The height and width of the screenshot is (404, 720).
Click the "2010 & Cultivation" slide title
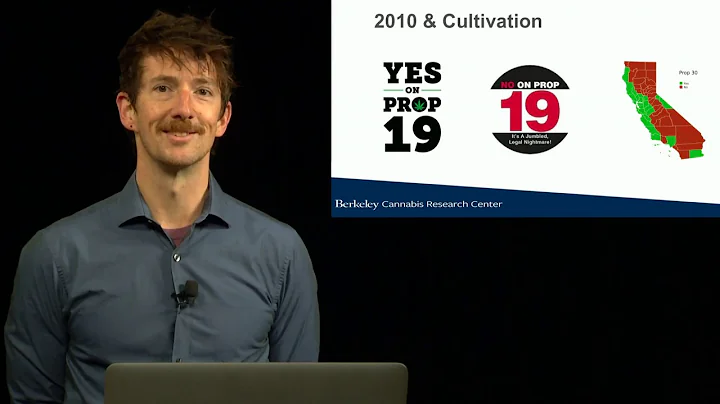(458, 22)
